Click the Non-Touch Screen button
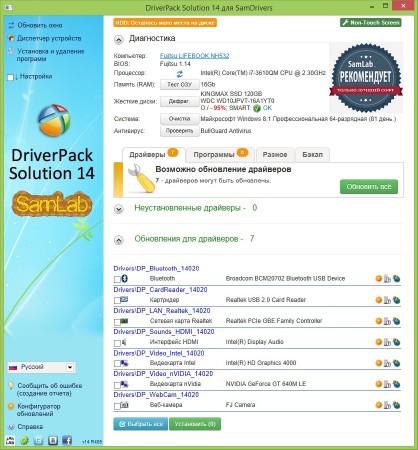This screenshot has width=418, height=450. pyautogui.click(x=371, y=23)
